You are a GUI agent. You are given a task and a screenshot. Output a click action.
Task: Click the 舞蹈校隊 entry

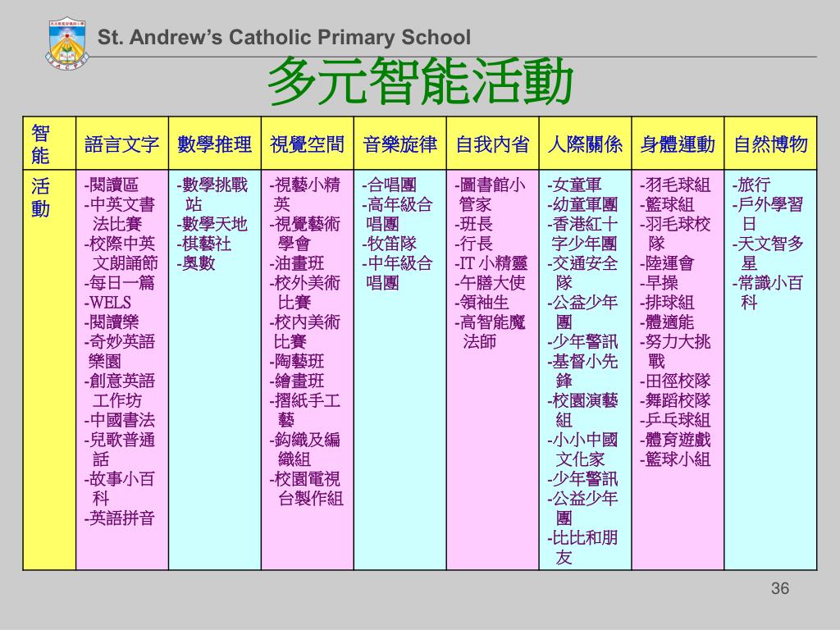coord(676,400)
